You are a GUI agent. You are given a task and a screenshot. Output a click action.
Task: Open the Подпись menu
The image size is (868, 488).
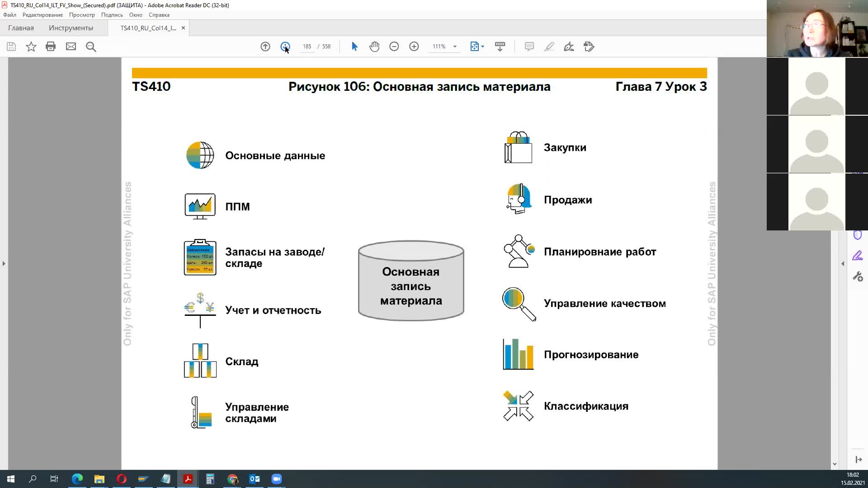coord(112,15)
